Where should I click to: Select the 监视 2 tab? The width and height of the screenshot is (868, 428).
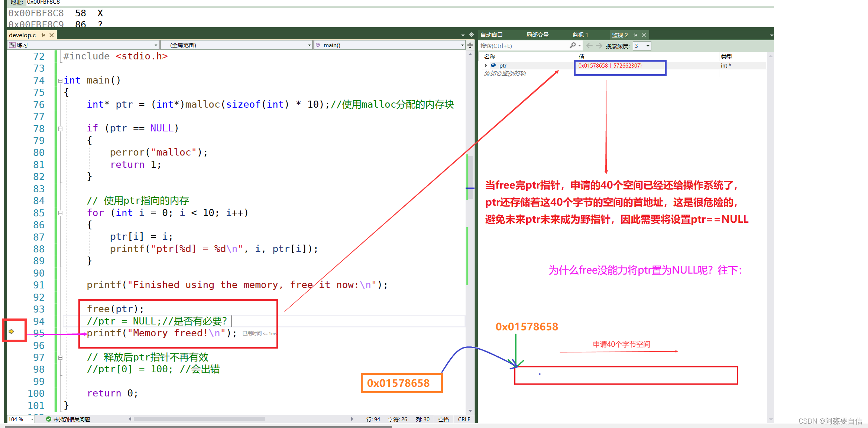point(620,35)
